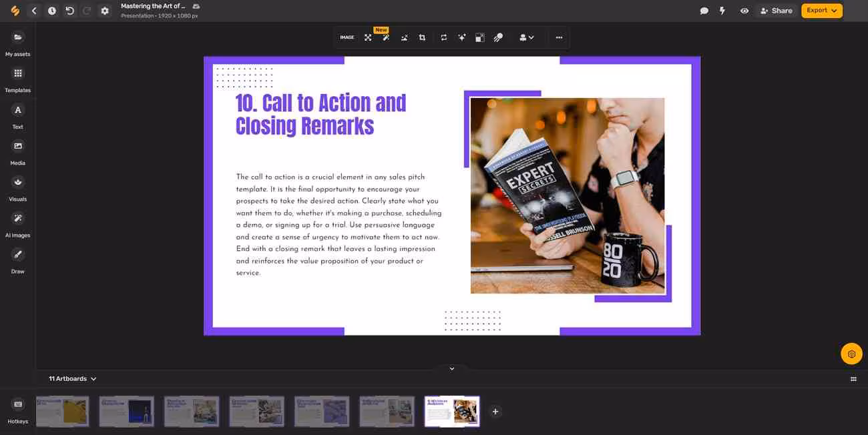Open the Templates panel
The width and height of the screenshot is (868, 435).
[18, 80]
